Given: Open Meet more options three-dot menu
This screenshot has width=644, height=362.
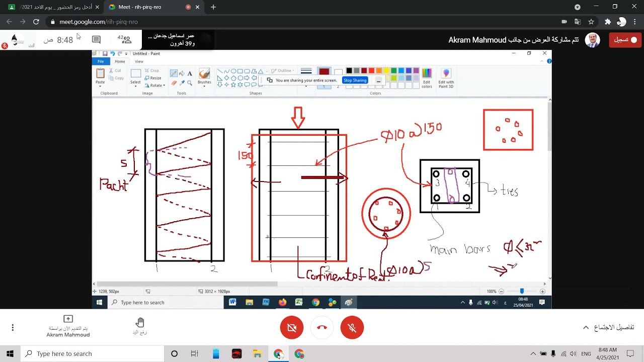Looking at the screenshot, I should [13, 327].
